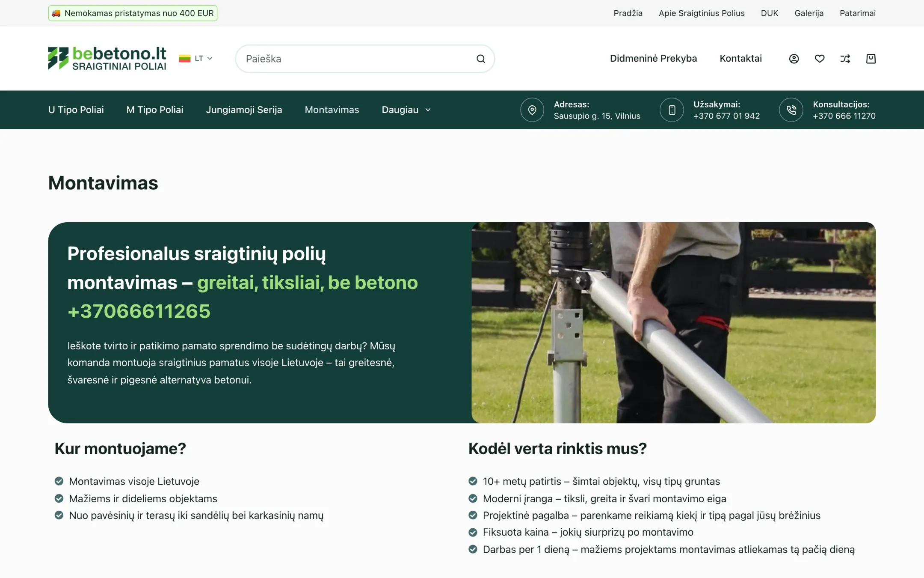Open the Patarimai link
924x578 pixels.
coord(858,13)
